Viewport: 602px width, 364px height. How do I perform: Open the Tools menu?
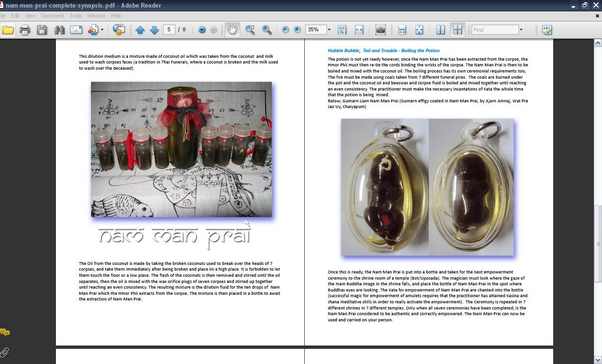coord(76,16)
